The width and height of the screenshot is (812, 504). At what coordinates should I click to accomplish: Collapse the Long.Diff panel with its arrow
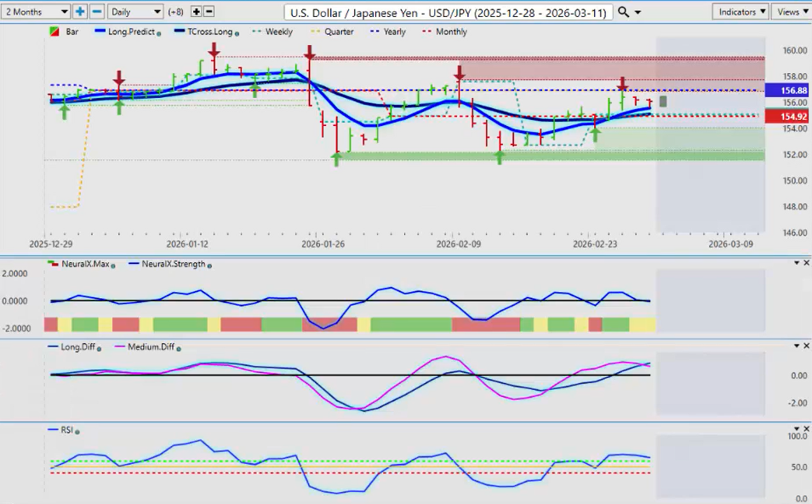coord(797,346)
